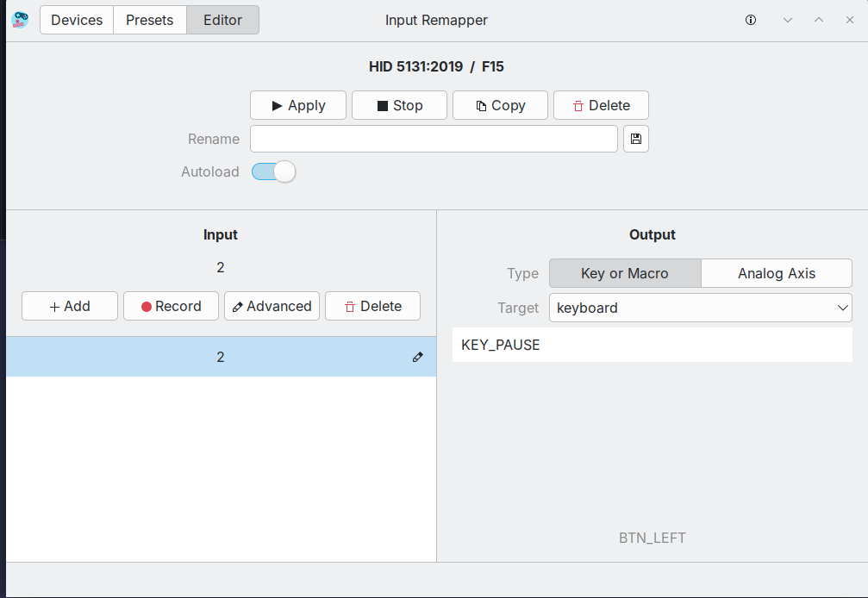The height and width of the screenshot is (598, 868).
Task: Click the play icon on the Apply button
Action: coord(276,105)
